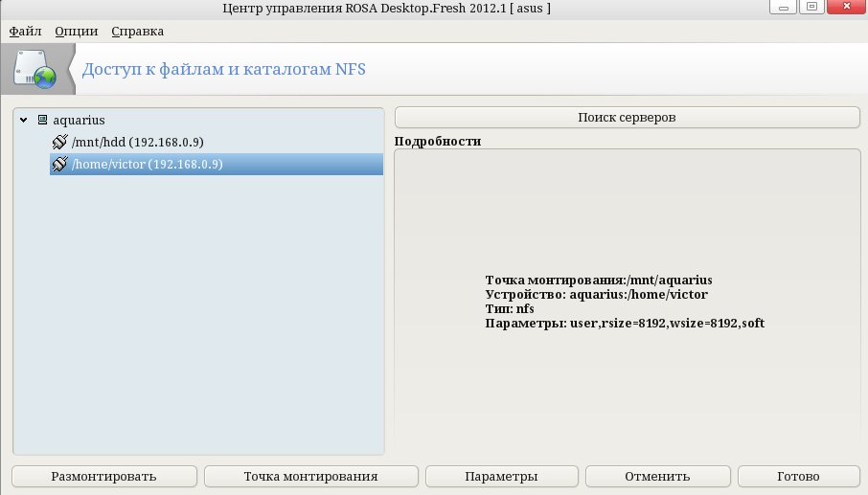Click the Доступ к файлам и каталогам NFS heading

[x=223, y=70]
